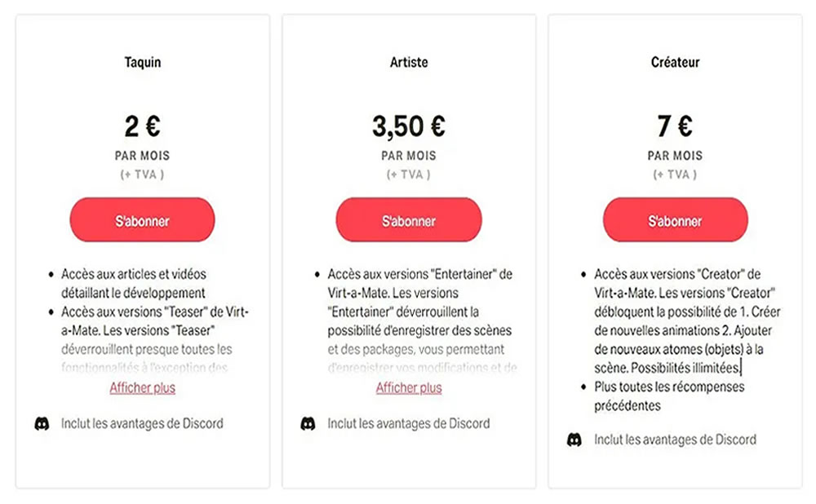The image size is (816, 504).
Task: Click the 7 € price
Action: click(675, 126)
